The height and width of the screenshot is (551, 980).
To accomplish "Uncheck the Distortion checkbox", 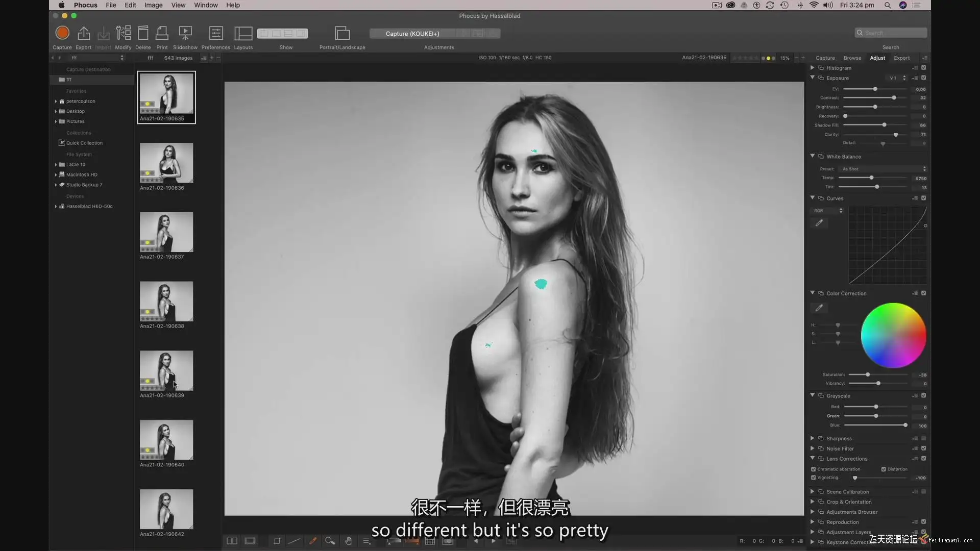I will click(x=884, y=469).
